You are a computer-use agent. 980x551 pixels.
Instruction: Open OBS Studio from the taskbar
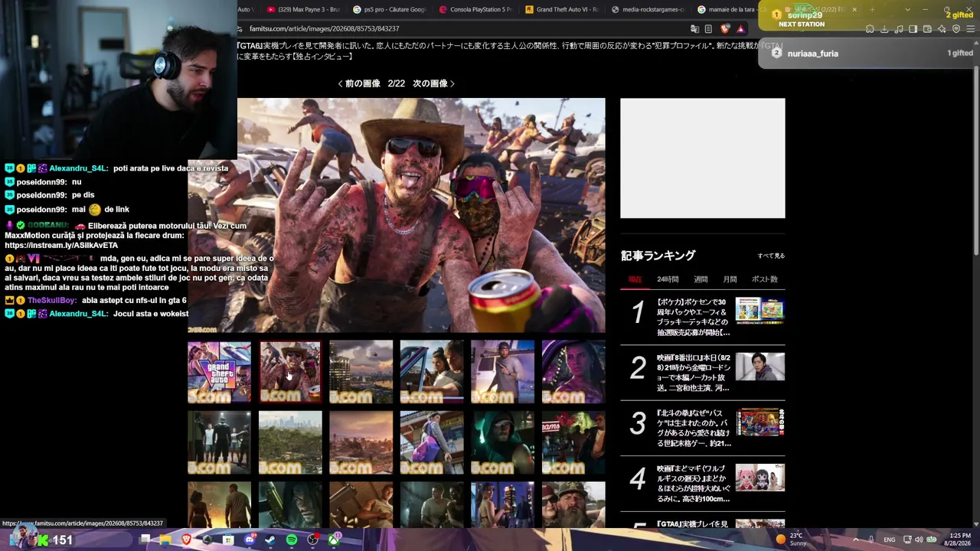(313, 540)
